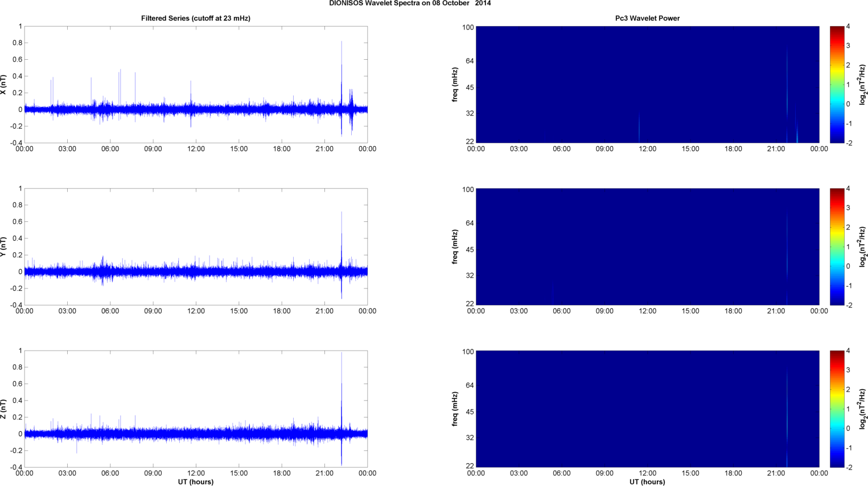Click the '21:00' tick under Y time series
This screenshot has height=486, width=868.
tap(324, 311)
